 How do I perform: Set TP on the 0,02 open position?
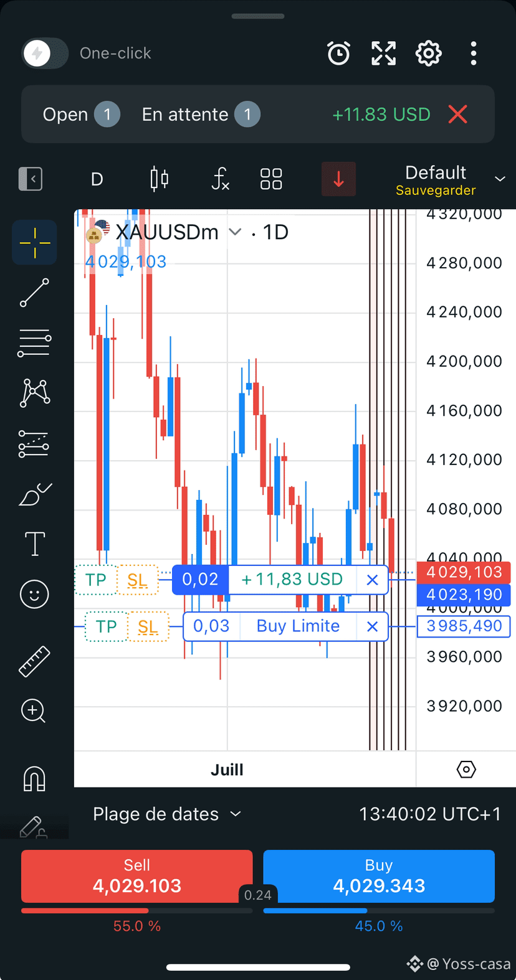point(95,580)
